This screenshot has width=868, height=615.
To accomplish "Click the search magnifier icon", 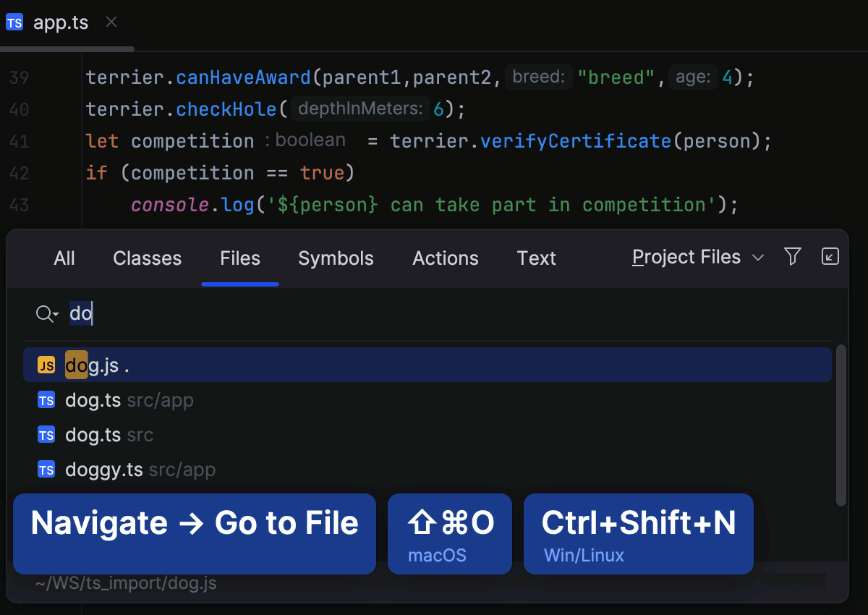I will 45,313.
